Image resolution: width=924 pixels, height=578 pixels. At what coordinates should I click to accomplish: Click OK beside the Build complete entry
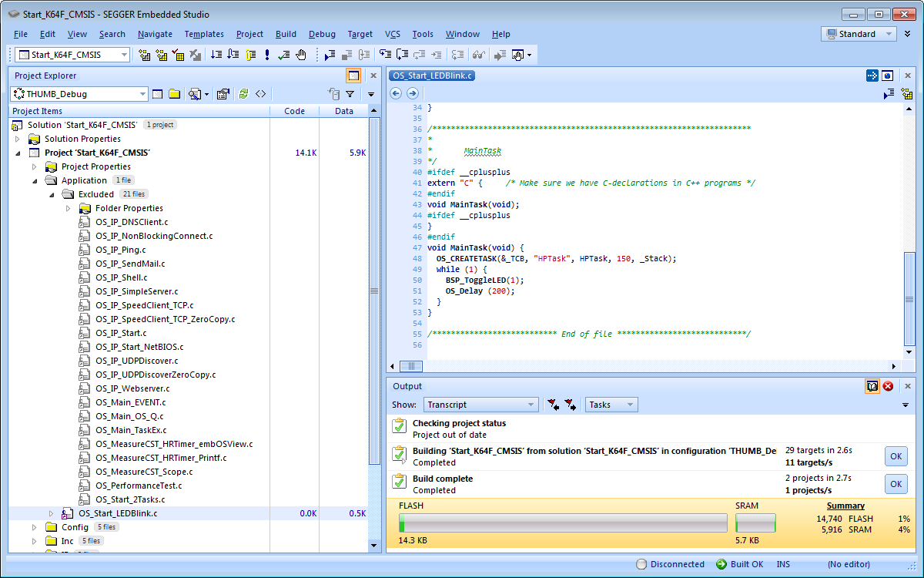(x=896, y=484)
